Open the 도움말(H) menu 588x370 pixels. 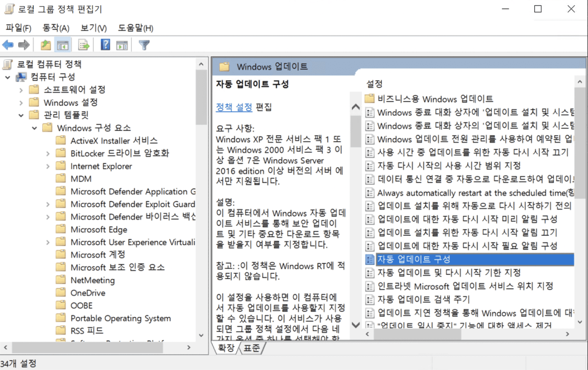pyautogui.click(x=136, y=28)
